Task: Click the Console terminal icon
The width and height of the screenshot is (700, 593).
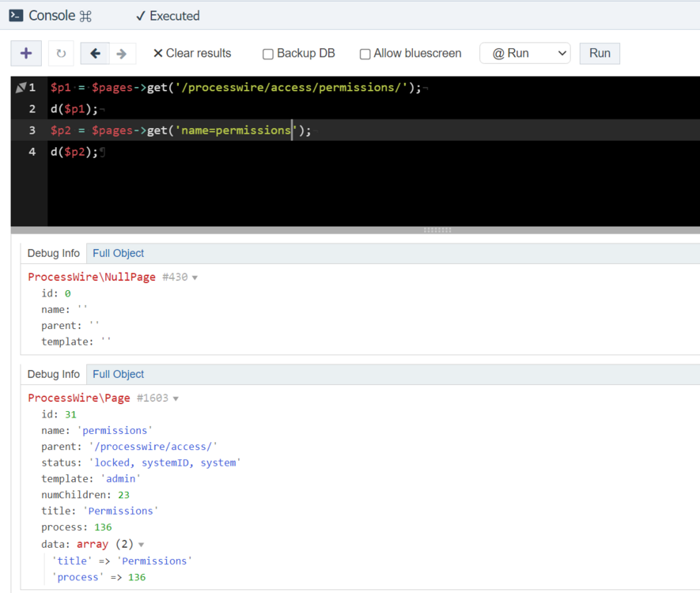Action: click(x=16, y=16)
